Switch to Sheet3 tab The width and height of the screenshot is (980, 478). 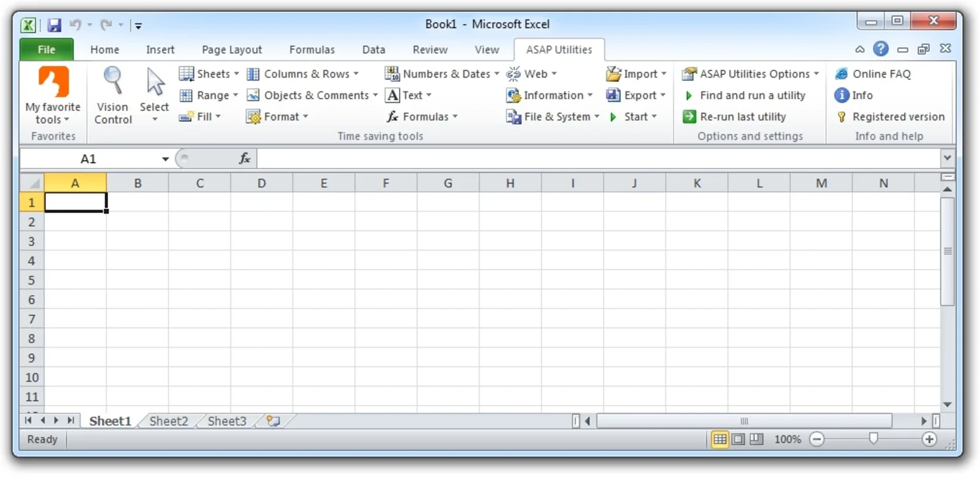(227, 421)
